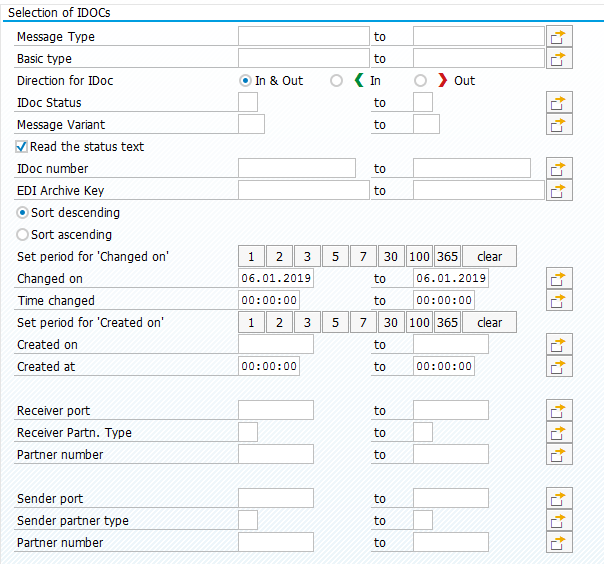Set Created on period to 365 days
Viewport: 604px width, 564px height.
tap(447, 322)
